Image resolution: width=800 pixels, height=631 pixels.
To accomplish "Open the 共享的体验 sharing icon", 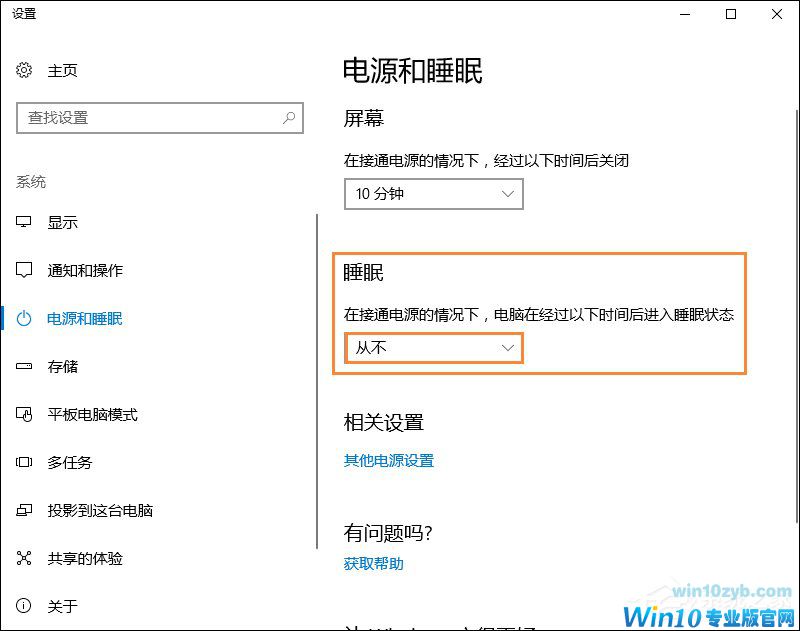I will pos(24,559).
